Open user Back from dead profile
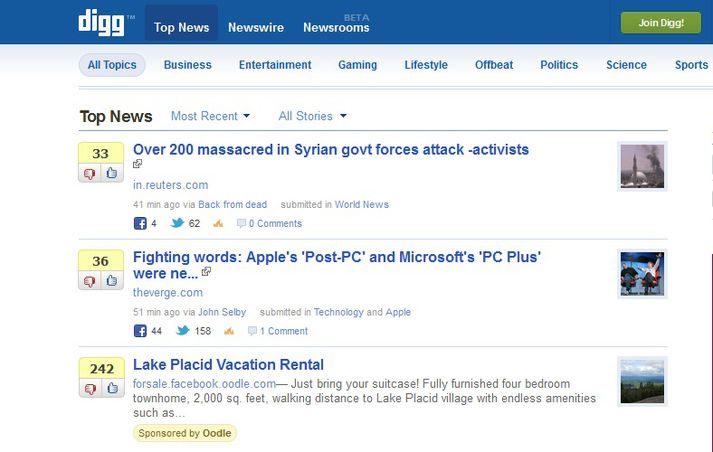The width and height of the screenshot is (713, 452). point(232,205)
